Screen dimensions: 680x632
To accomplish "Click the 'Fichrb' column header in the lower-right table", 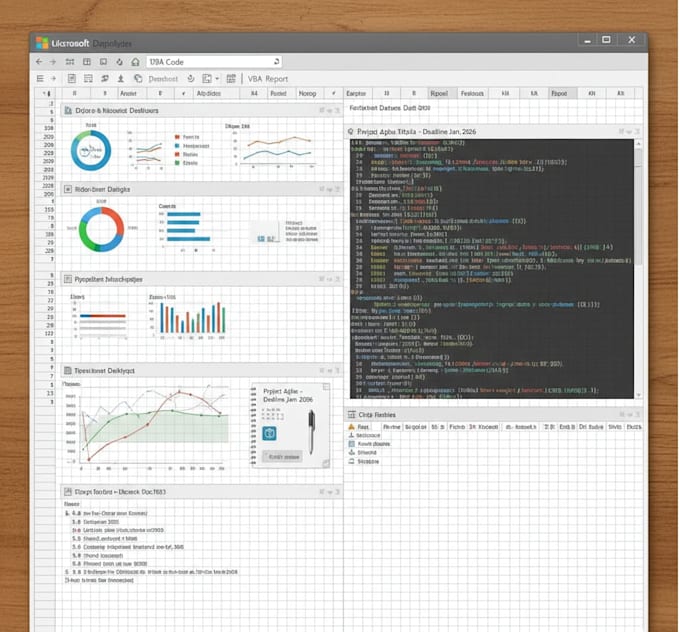I will click(x=457, y=427).
